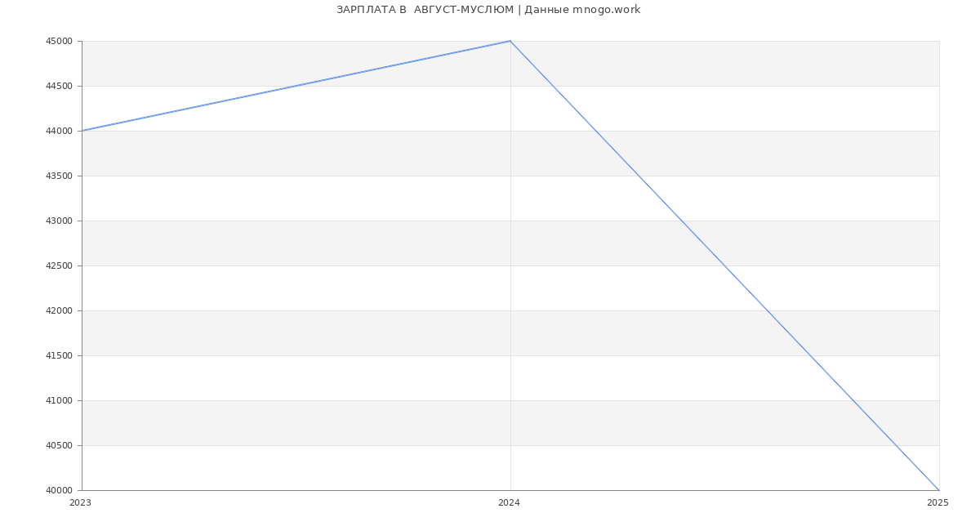The width and height of the screenshot is (980, 531).
Task: Click y-axis label 40000
Action: click(x=60, y=490)
